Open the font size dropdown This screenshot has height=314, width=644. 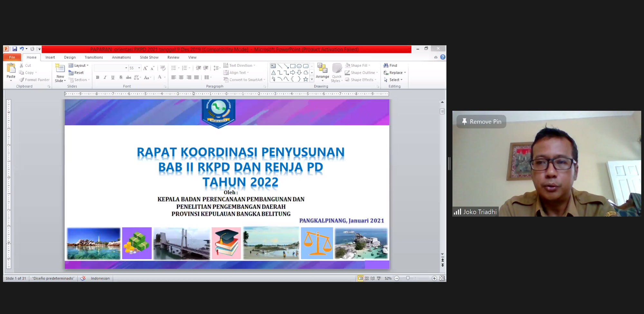click(139, 68)
